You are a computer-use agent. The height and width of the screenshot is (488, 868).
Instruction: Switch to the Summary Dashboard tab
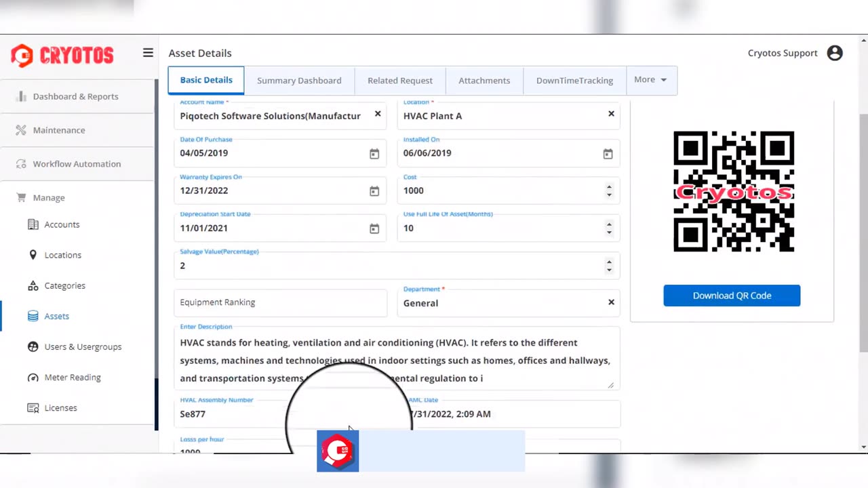point(299,80)
